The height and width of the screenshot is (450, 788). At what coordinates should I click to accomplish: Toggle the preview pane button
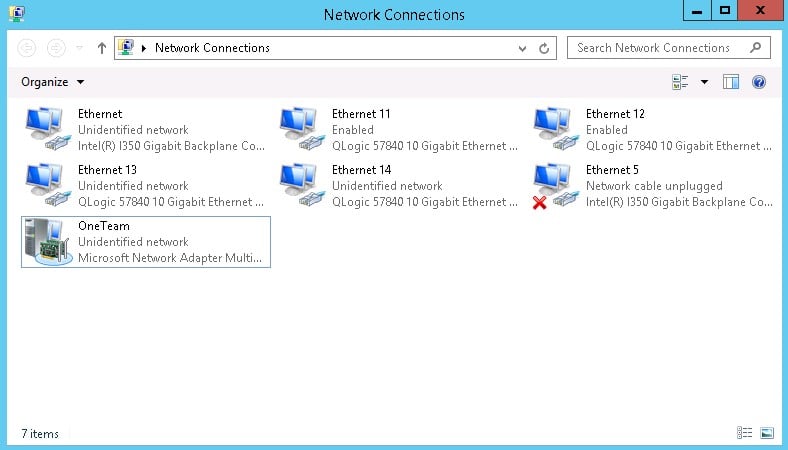(x=731, y=81)
